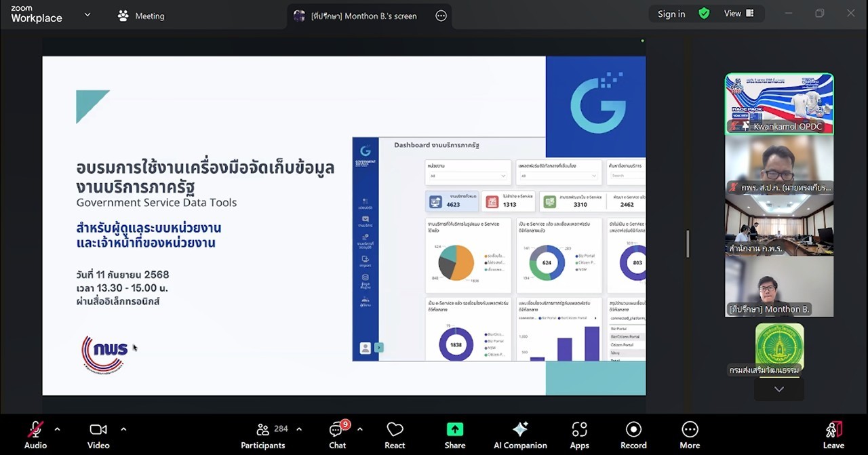Open the Participants panel
868x455 pixels.
pos(263,435)
